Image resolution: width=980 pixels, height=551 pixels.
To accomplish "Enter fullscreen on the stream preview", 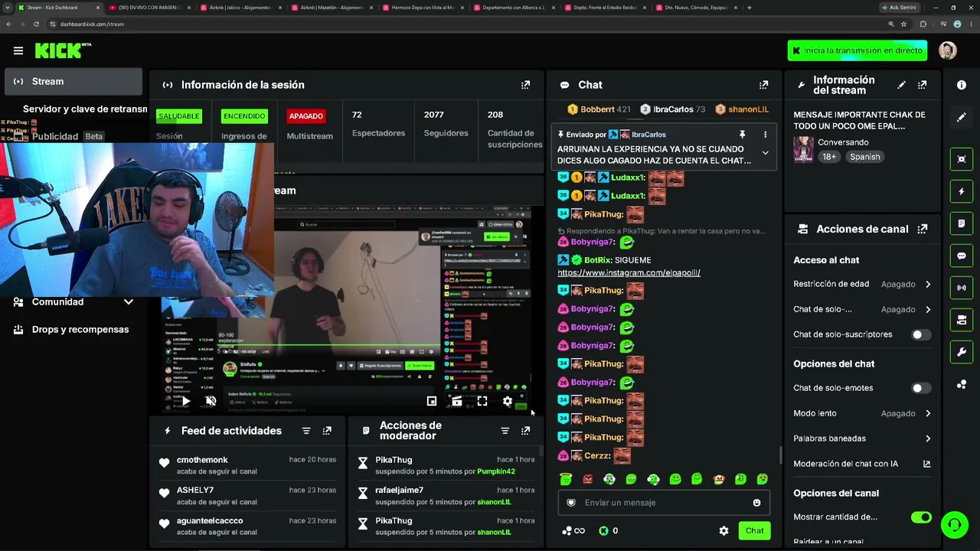I will tap(482, 401).
